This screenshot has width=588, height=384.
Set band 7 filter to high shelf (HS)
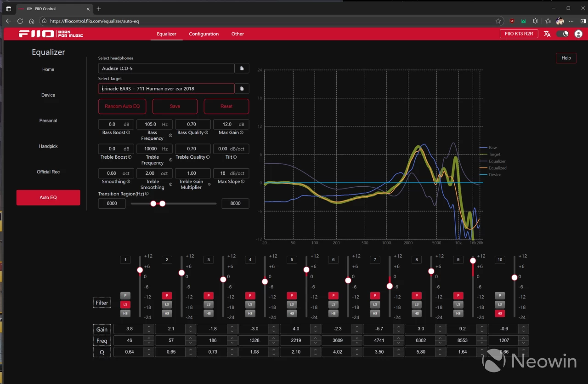point(375,313)
